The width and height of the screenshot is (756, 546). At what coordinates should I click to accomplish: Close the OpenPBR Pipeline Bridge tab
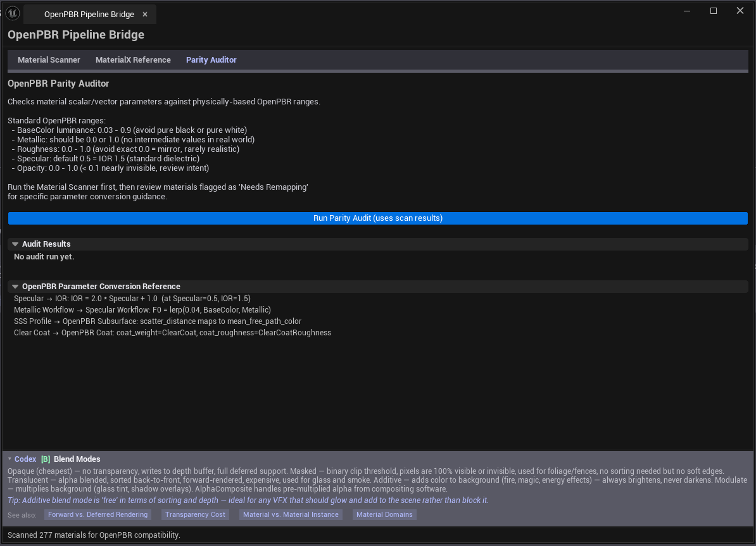[x=144, y=15]
